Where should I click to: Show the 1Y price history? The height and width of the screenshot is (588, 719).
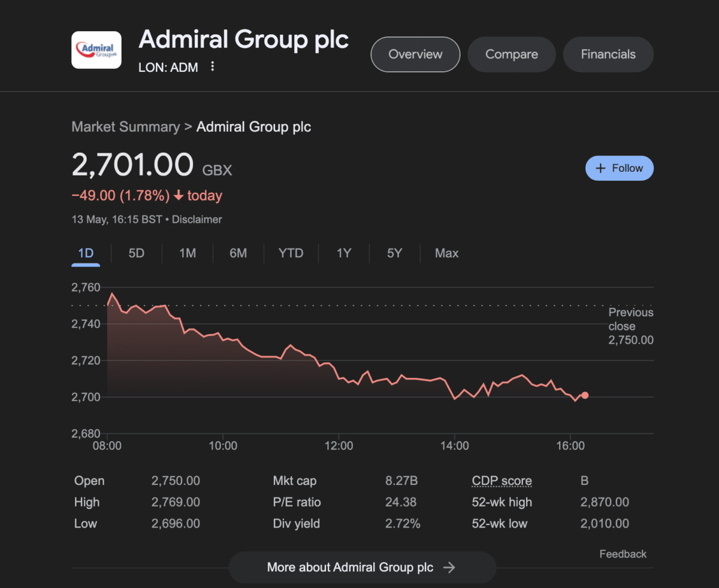pyautogui.click(x=343, y=253)
